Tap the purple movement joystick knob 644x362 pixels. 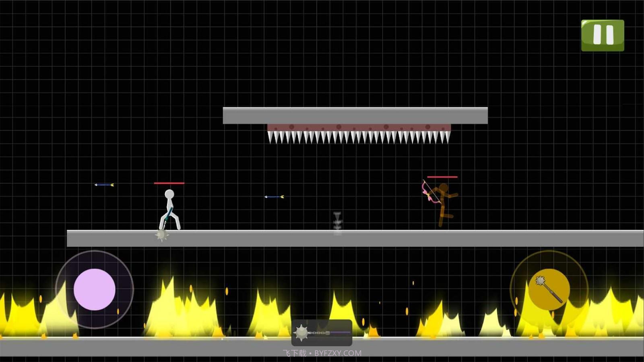95,290
